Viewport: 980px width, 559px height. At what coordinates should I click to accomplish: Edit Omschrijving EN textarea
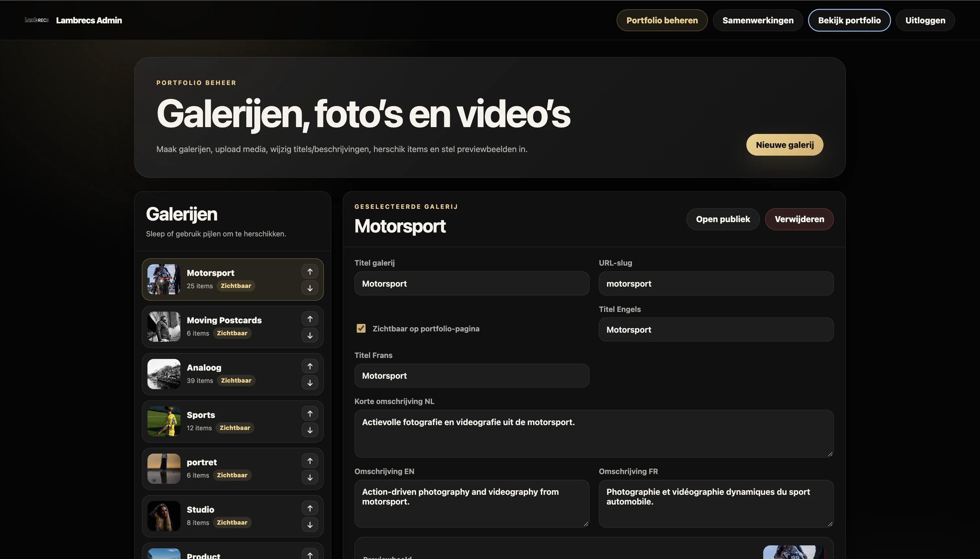click(472, 503)
